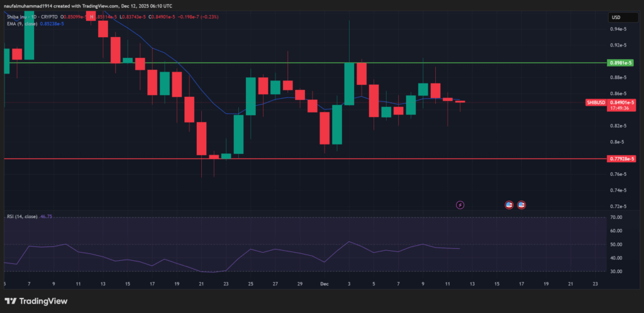The width and height of the screenshot is (644, 313).
Task: Click the red 0.77928e-5 support price label
Action: tap(621, 159)
